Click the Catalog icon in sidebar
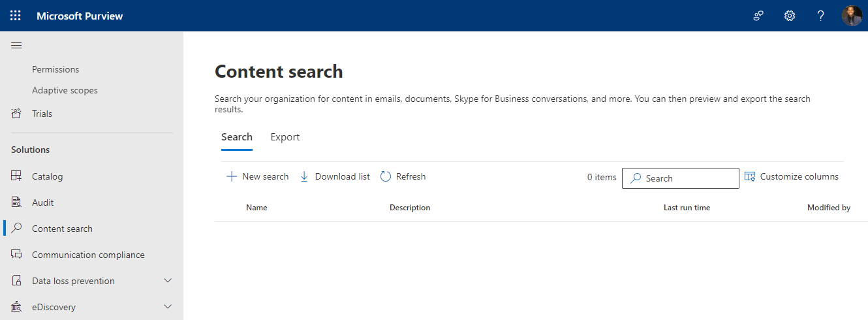Viewport: 868px width, 320px height. coord(16,176)
